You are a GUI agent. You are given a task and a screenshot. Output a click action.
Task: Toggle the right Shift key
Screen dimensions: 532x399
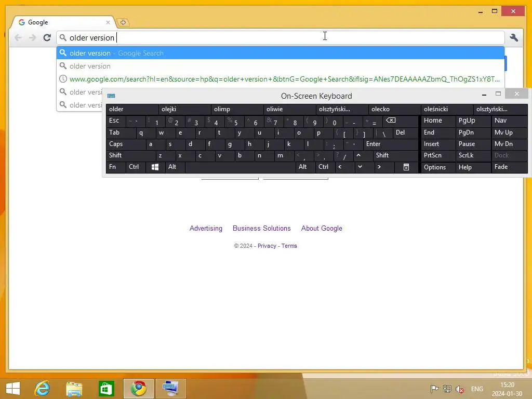point(395,155)
